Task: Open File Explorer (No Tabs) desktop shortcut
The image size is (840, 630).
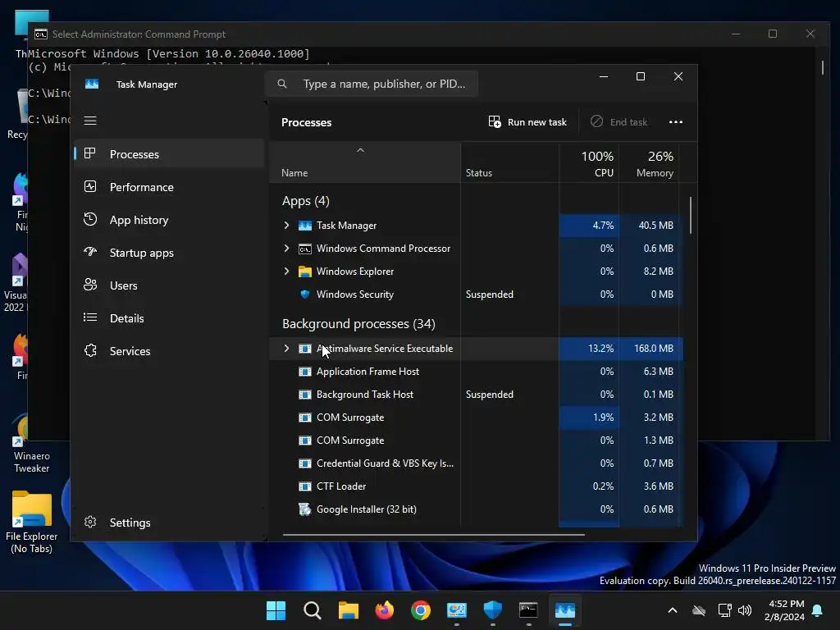Action: 32,522
